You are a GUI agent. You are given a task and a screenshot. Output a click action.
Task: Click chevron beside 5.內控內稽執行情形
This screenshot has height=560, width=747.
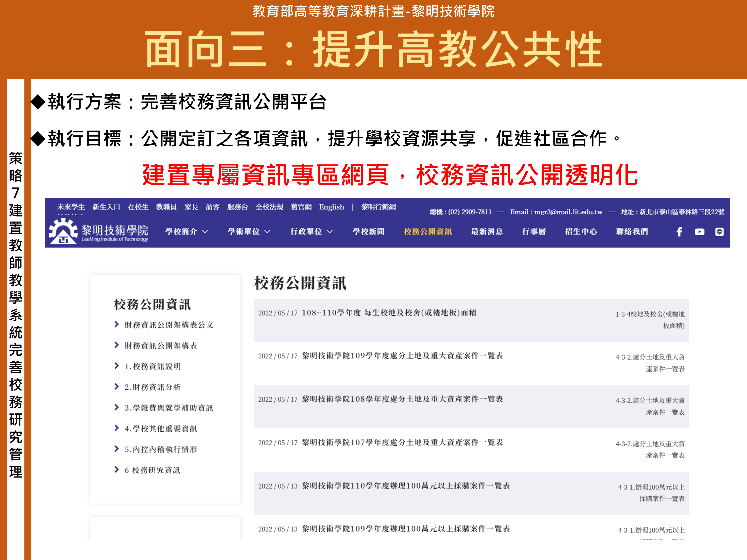pyautogui.click(x=117, y=449)
